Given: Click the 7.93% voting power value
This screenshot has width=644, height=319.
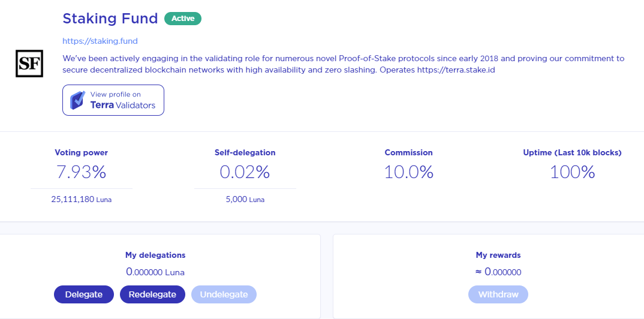Looking at the screenshot, I should click(x=81, y=172).
